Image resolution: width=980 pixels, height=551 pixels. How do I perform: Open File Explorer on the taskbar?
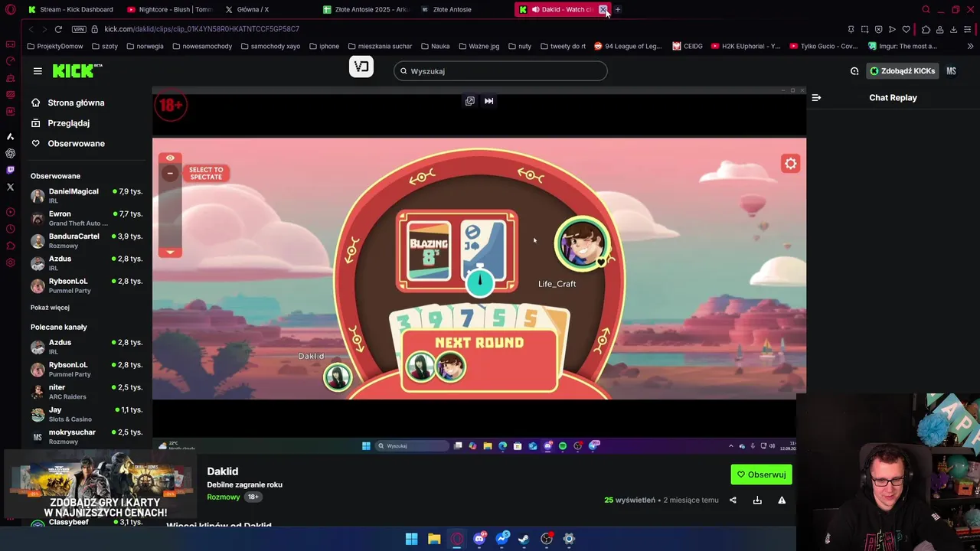(434, 539)
